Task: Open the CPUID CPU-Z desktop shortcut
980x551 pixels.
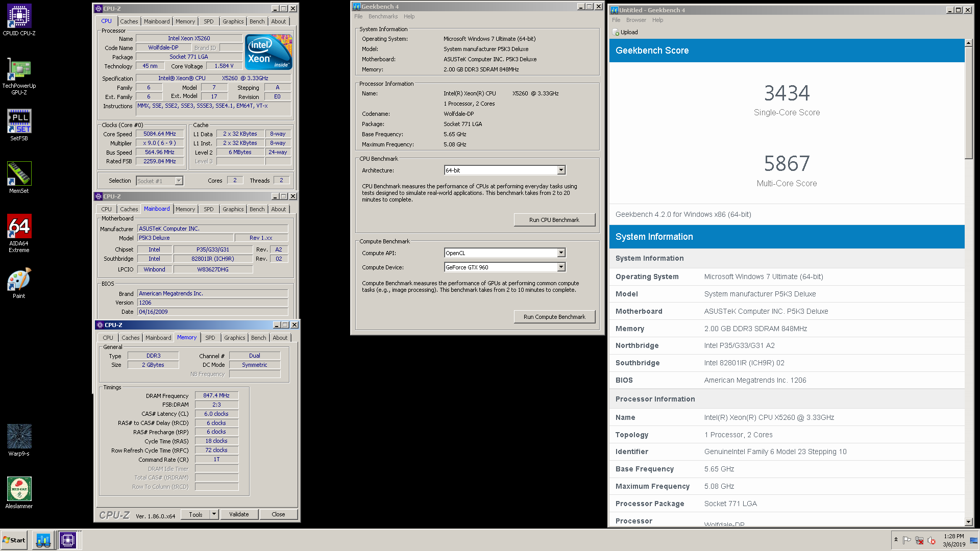Action: (x=19, y=20)
